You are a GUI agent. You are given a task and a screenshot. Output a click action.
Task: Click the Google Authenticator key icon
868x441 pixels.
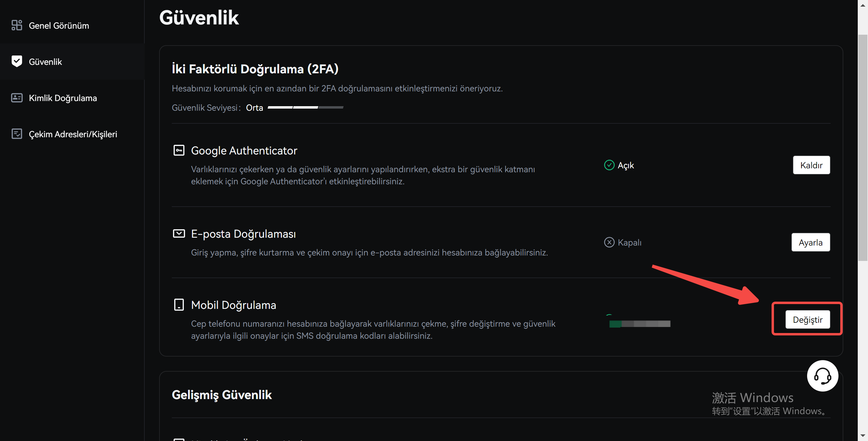tap(179, 151)
